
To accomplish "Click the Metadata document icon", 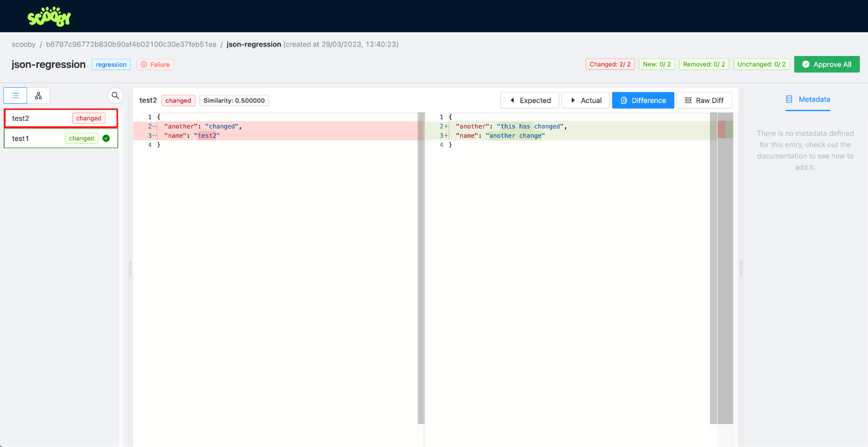I will 789,99.
